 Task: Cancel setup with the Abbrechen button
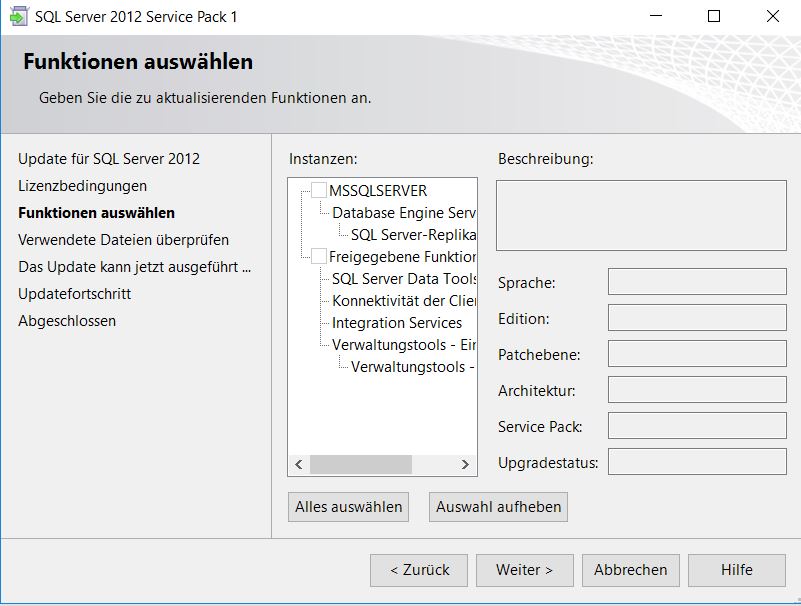[x=631, y=570]
